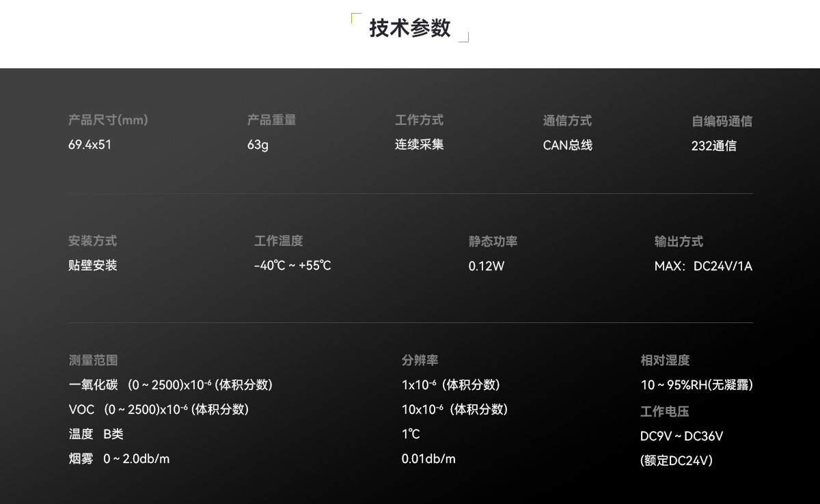Click the 0.01db/m resolution value
The width and height of the screenshot is (820, 504).
(x=428, y=459)
